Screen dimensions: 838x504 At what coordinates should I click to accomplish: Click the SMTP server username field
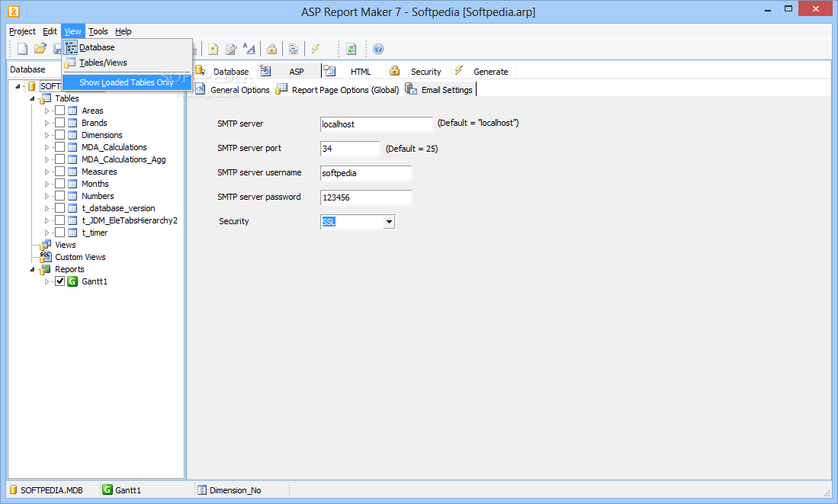(x=366, y=173)
